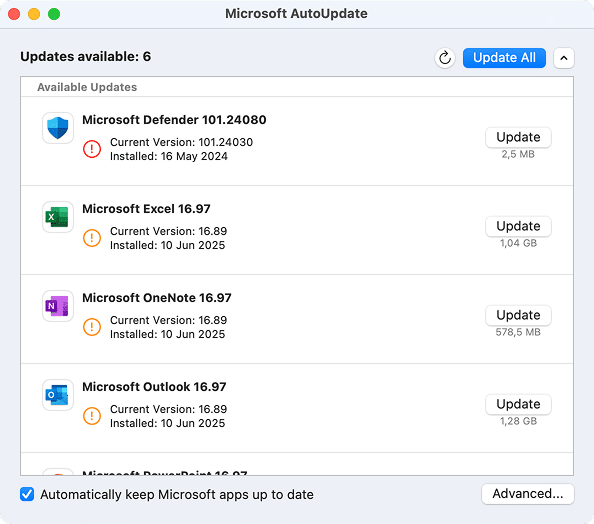Update Microsoft Defender
Image resolution: width=594 pixels, height=524 pixels.
tap(518, 137)
